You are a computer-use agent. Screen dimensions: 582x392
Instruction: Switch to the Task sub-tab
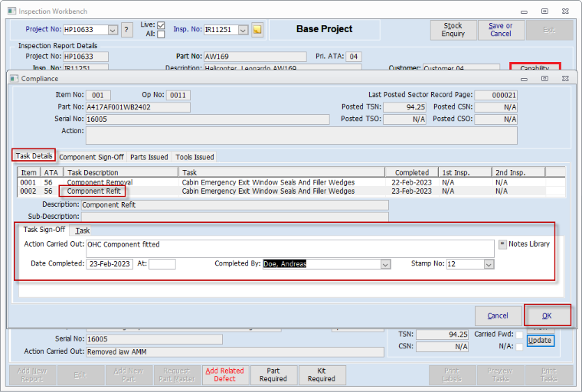pos(82,230)
